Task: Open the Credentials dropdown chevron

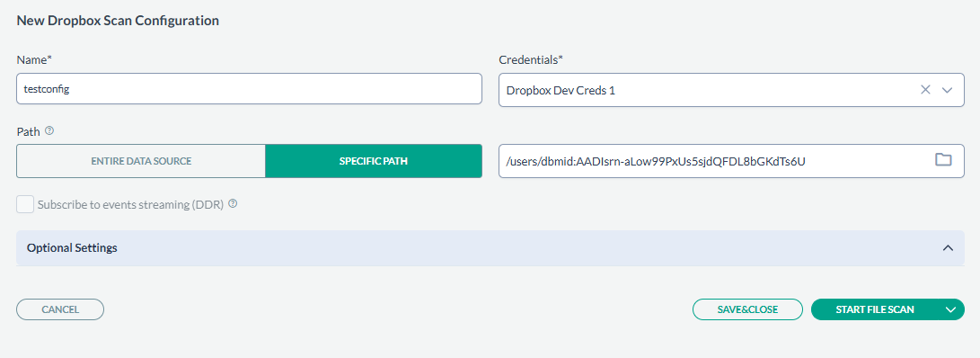Action: coord(947,90)
